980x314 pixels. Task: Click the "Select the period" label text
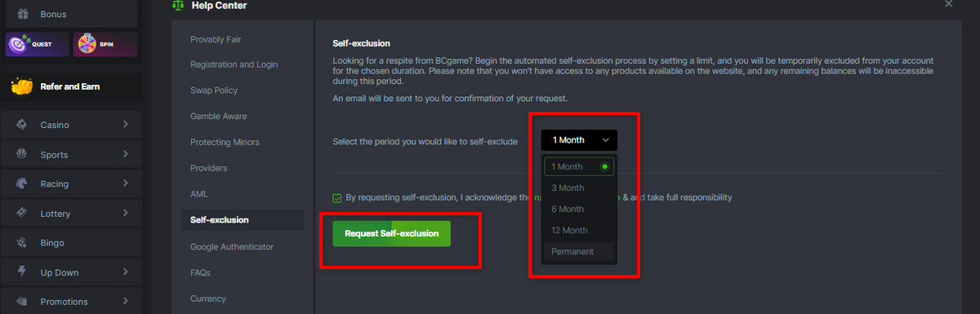[x=425, y=141]
